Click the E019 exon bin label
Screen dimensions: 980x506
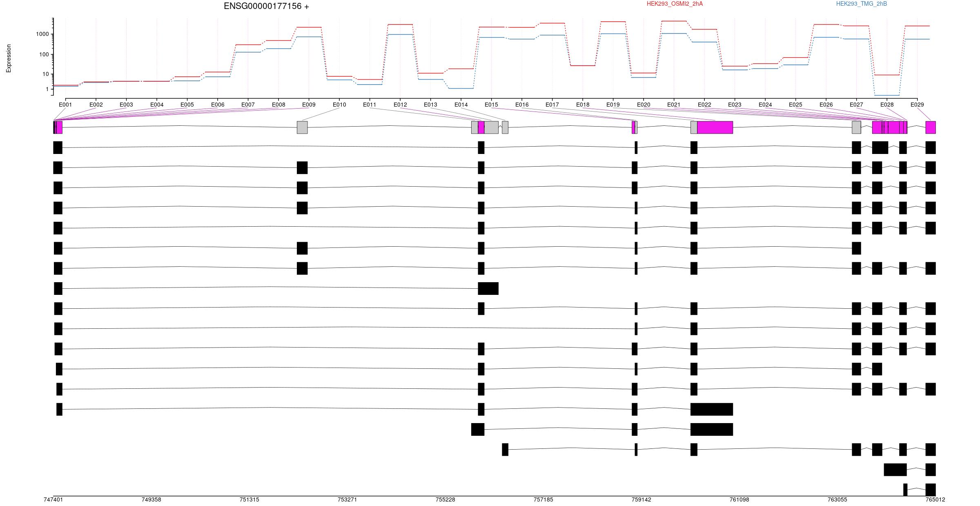pyautogui.click(x=613, y=105)
